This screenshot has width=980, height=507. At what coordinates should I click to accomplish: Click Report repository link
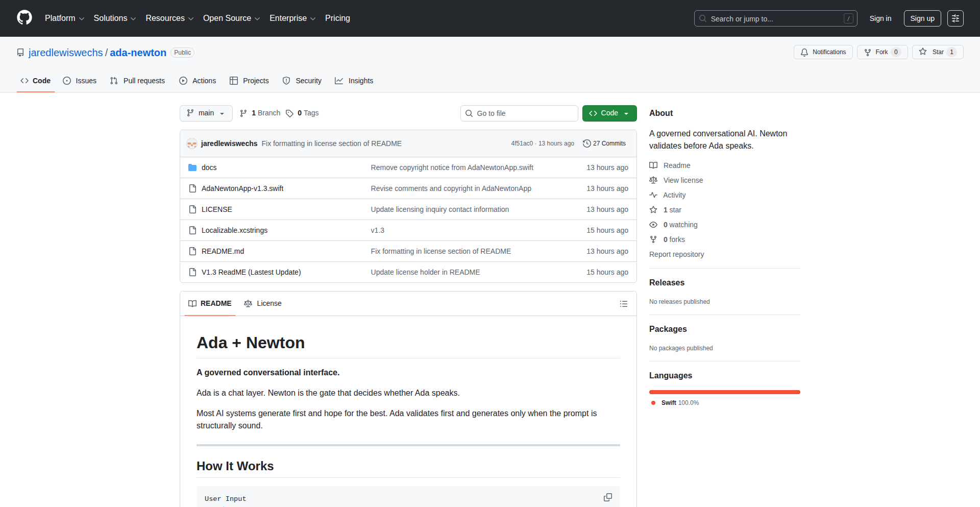pyautogui.click(x=676, y=254)
